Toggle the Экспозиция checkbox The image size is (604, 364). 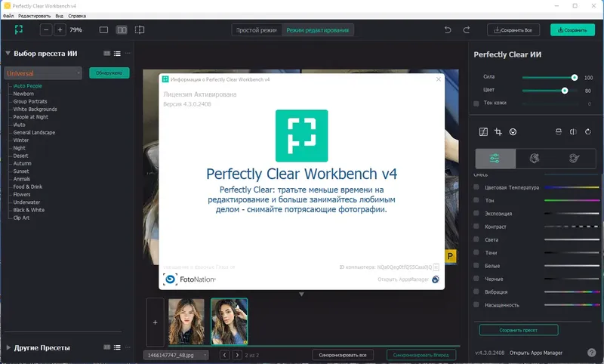[x=476, y=213]
